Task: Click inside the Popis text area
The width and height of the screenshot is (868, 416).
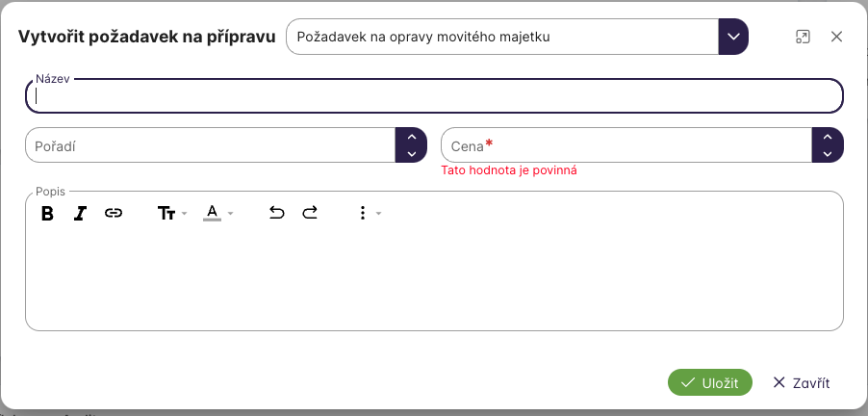Action: (433, 279)
